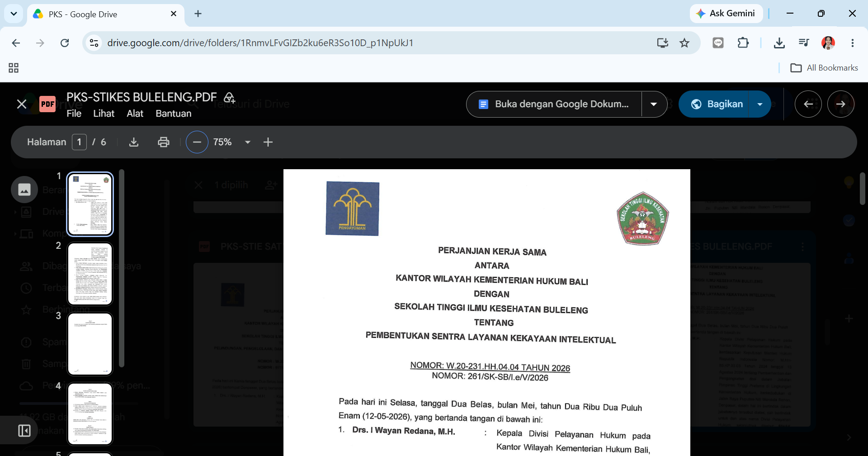Open the apps grid shortcut in bookmarks bar
The image size is (868, 456).
(14, 68)
